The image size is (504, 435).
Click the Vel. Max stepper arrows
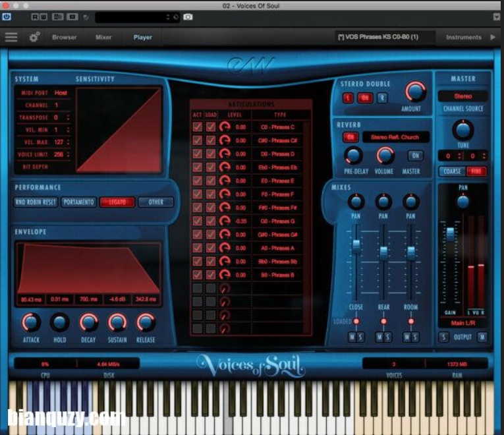(68, 142)
